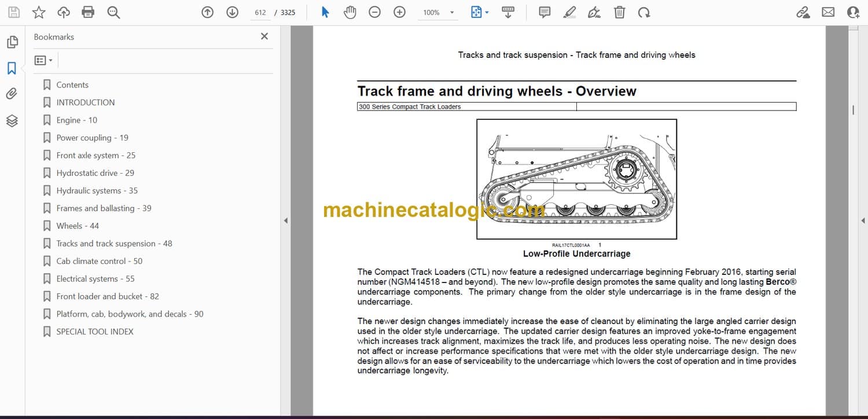Go to the previous page using the up arrow
This screenshot has height=419, width=868.
[x=207, y=12]
